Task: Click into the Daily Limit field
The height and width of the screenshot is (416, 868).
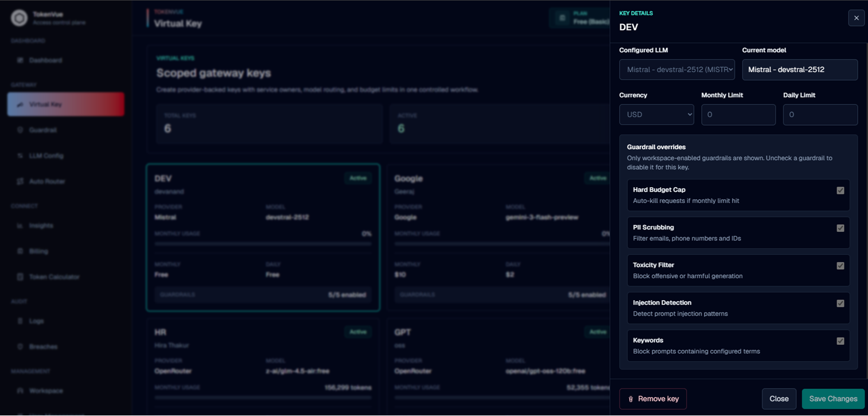Action: [x=820, y=115]
